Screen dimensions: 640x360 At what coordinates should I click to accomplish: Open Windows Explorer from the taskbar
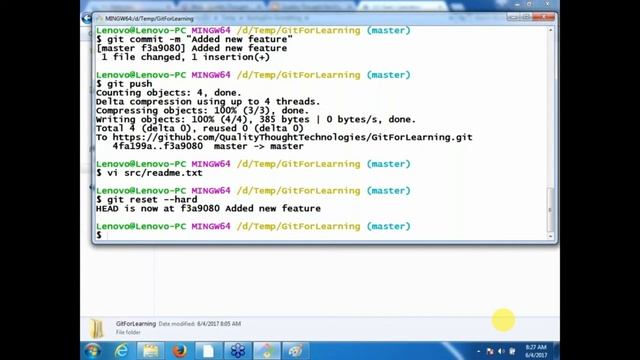click(x=150, y=351)
